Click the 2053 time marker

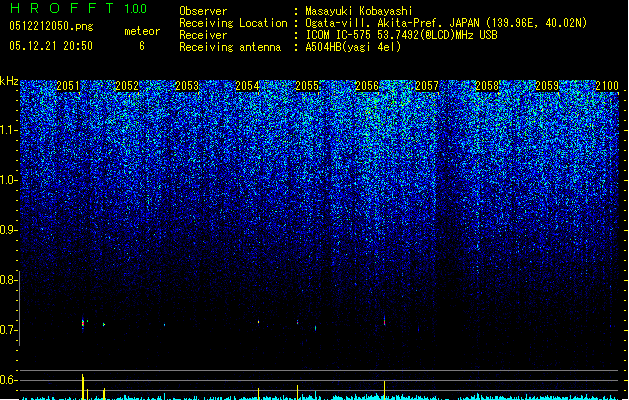pos(187,86)
